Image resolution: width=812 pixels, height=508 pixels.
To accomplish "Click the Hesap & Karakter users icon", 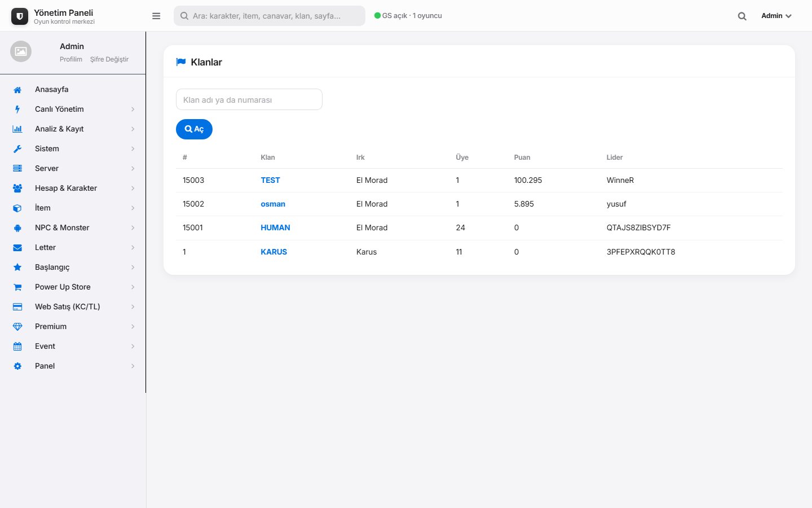I will (17, 189).
